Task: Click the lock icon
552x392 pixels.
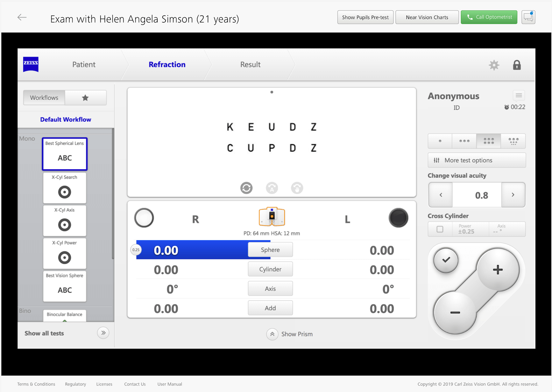Action: pyautogui.click(x=517, y=65)
